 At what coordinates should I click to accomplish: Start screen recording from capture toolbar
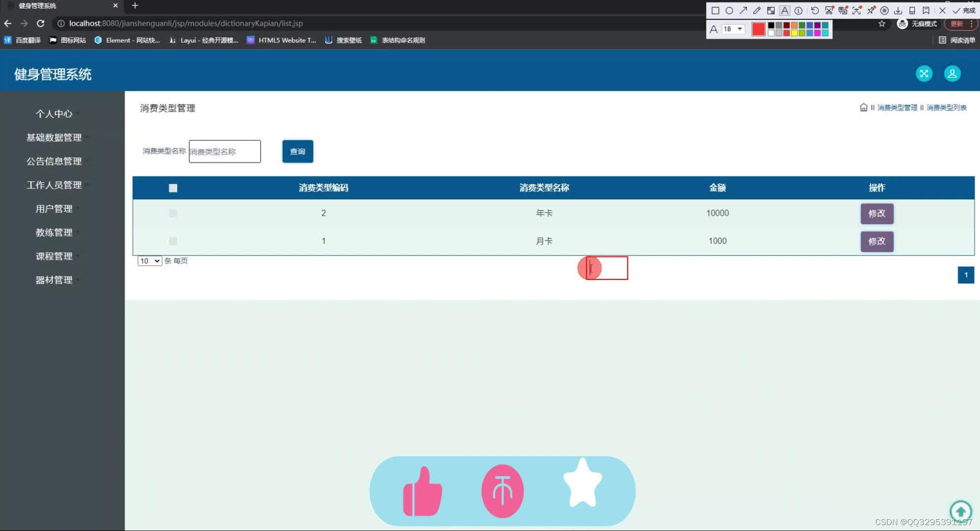[x=885, y=10]
